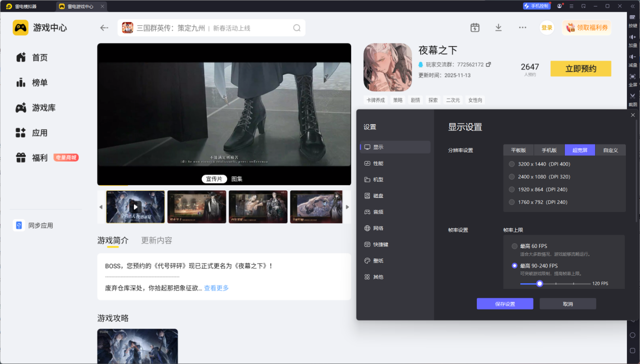This screenshot has width=640, height=364.
Task: Click the yellow 立即预约 button
Action: (x=580, y=69)
